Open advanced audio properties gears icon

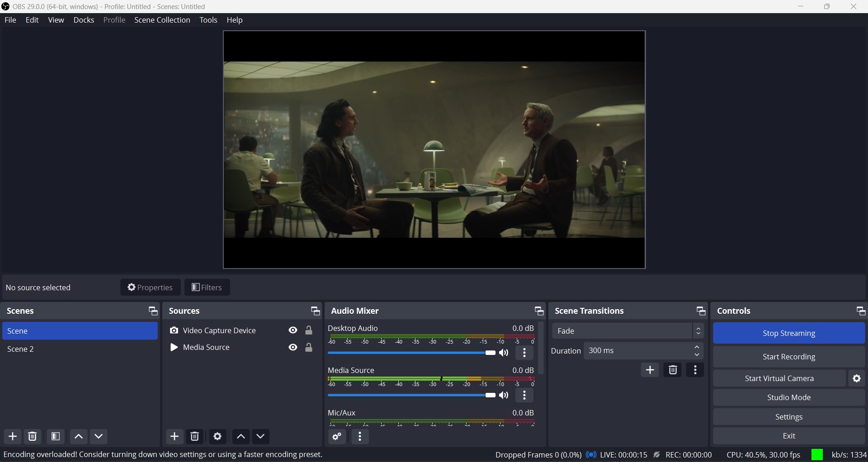click(337, 436)
